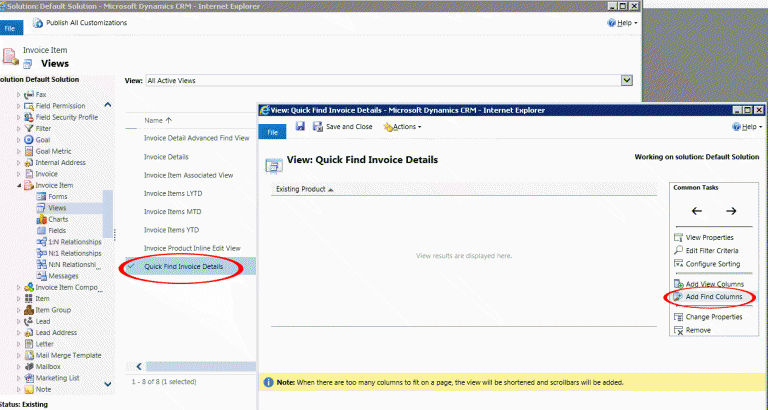Viewport: 768px width, 410px height.
Task: Click the Save and Close button
Action: [x=343, y=127]
